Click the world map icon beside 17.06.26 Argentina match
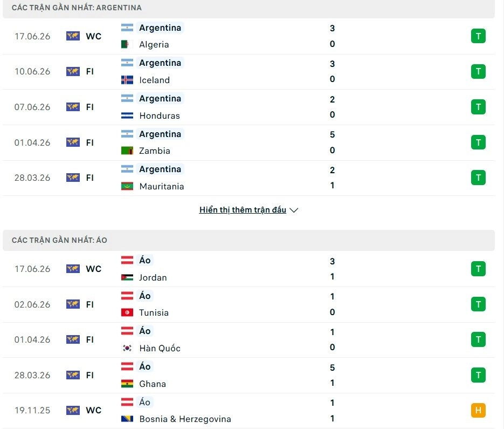504x429 pixels. [x=73, y=36]
